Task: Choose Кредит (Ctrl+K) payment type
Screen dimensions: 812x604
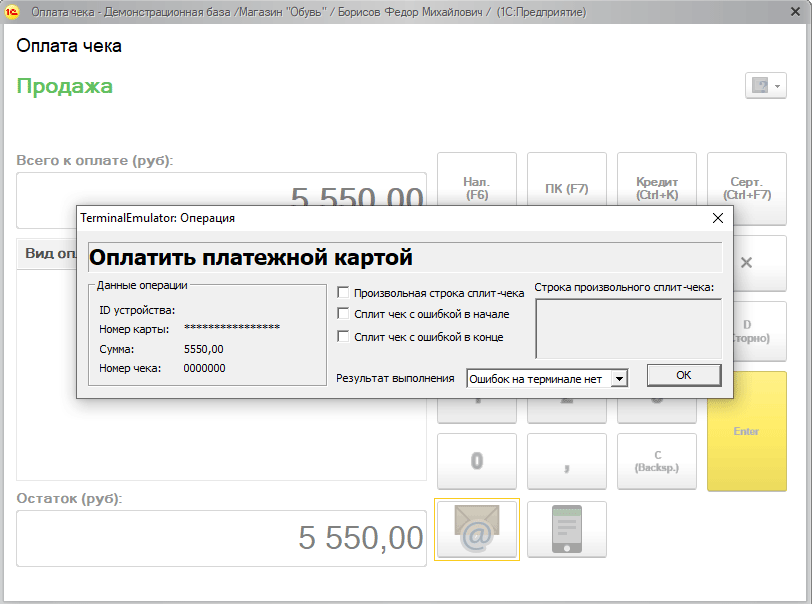Action: pos(656,180)
